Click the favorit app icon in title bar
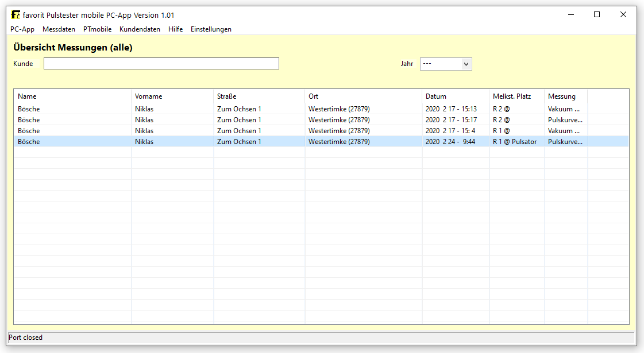This screenshot has height=353, width=644. coord(16,15)
